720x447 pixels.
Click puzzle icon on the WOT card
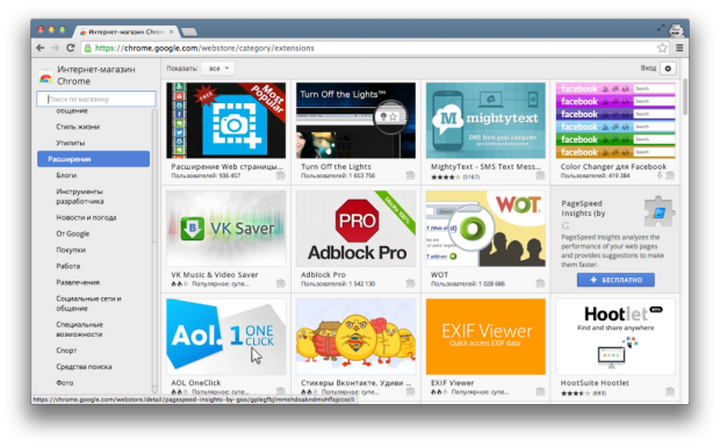click(540, 283)
